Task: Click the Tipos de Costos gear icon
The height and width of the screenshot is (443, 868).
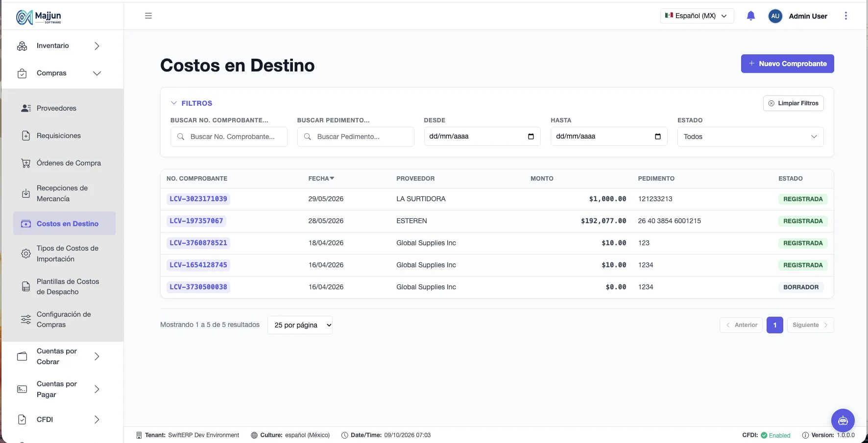Action: tap(26, 254)
